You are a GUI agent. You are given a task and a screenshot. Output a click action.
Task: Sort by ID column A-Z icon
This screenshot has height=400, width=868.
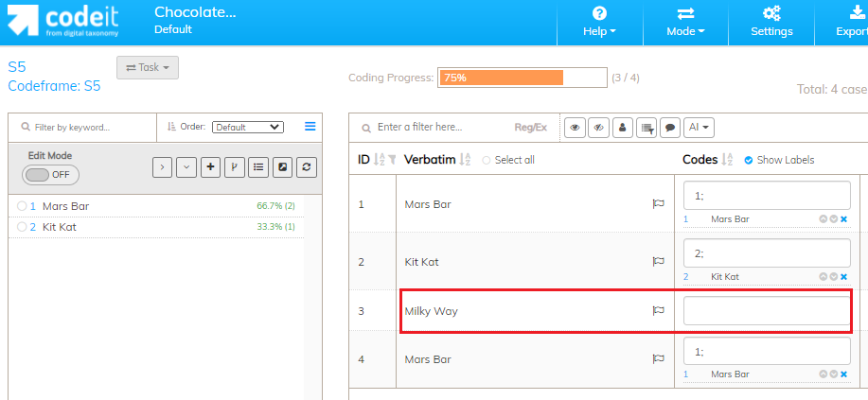[379, 160]
